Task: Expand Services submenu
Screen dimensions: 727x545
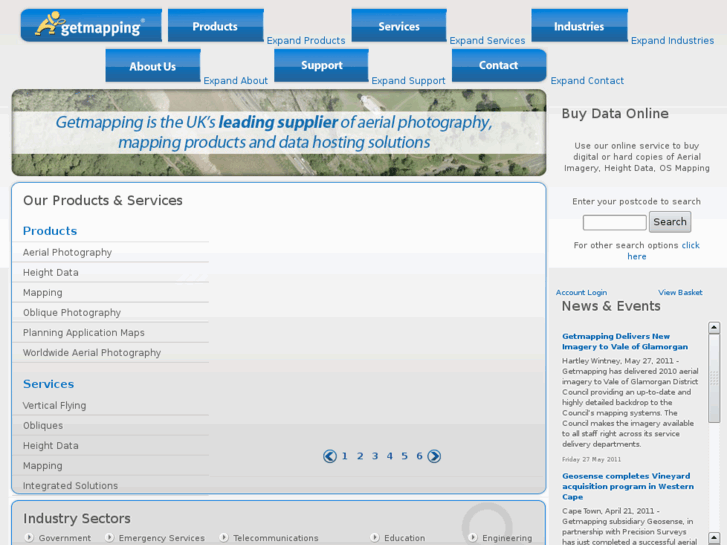Action: (x=487, y=40)
